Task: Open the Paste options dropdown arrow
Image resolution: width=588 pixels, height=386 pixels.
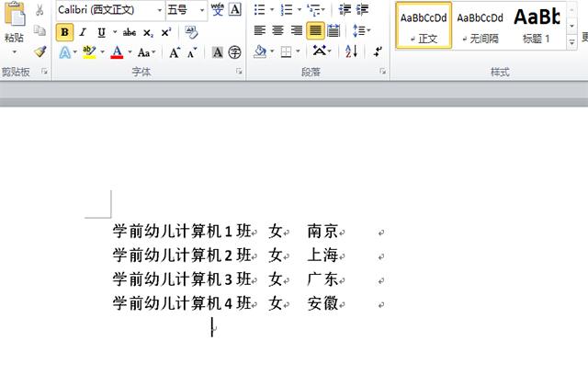Action: click(x=15, y=52)
